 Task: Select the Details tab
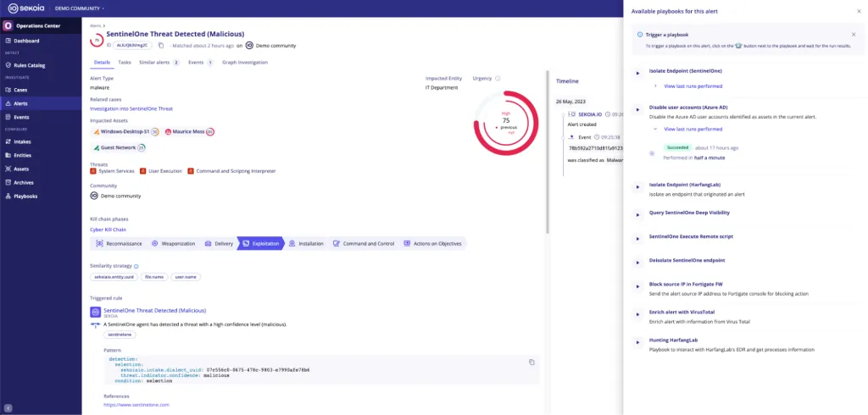[102, 63]
